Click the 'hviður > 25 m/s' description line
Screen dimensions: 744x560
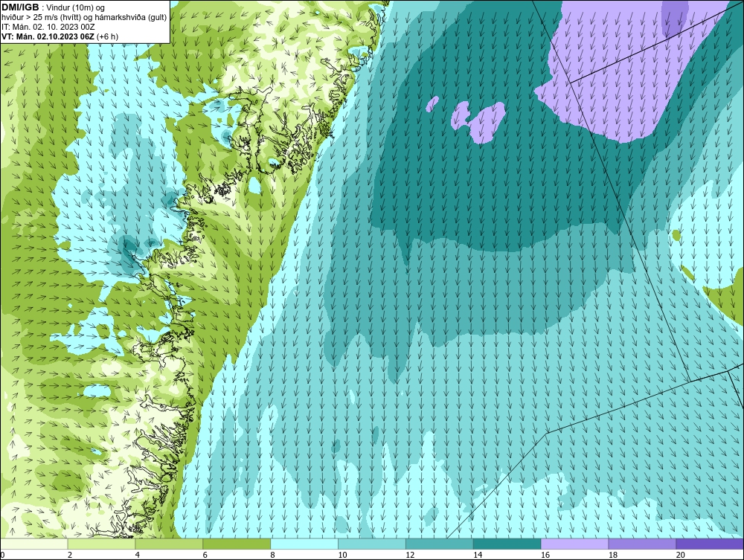[84, 18]
